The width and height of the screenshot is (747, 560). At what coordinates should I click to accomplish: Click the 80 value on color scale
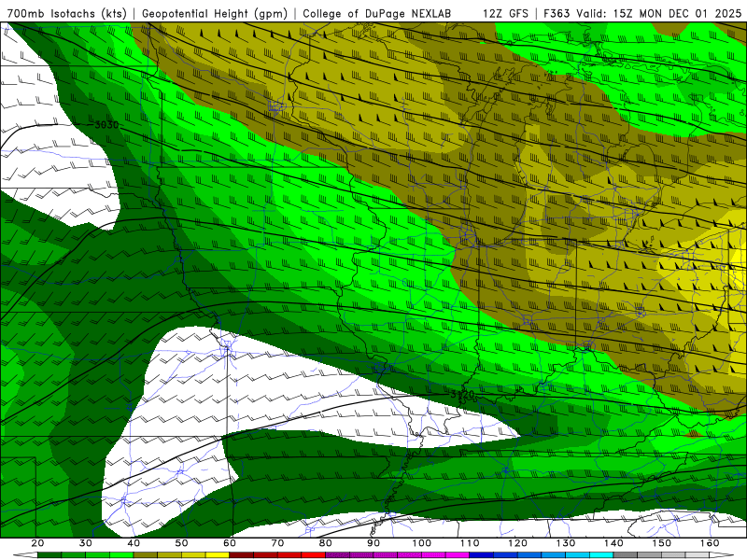[x=325, y=543]
